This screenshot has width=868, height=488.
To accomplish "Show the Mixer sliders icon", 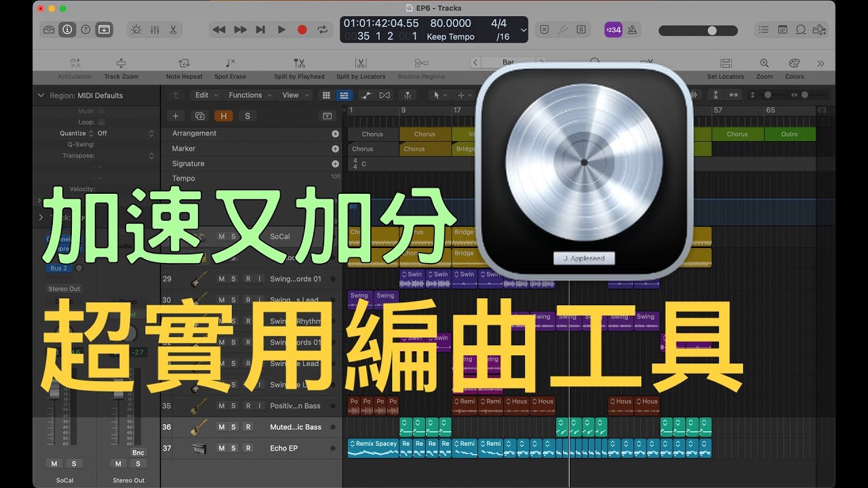I will click(155, 30).
